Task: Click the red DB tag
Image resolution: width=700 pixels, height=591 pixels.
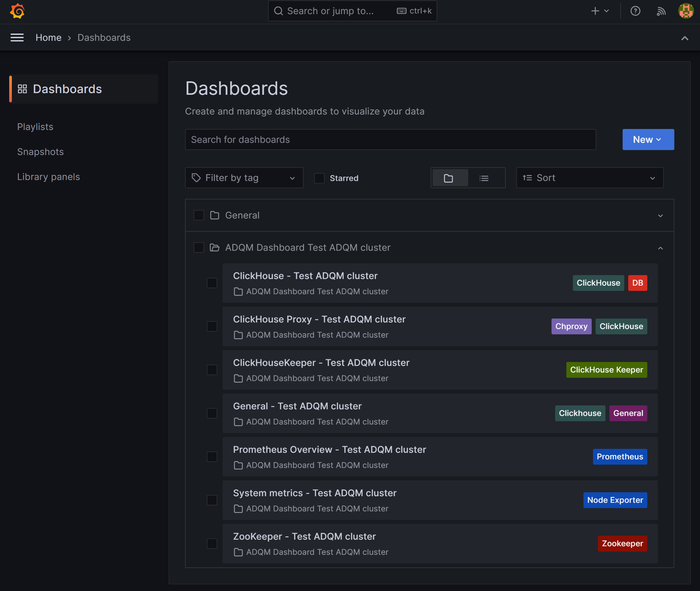Action: [x=637, y=283]
